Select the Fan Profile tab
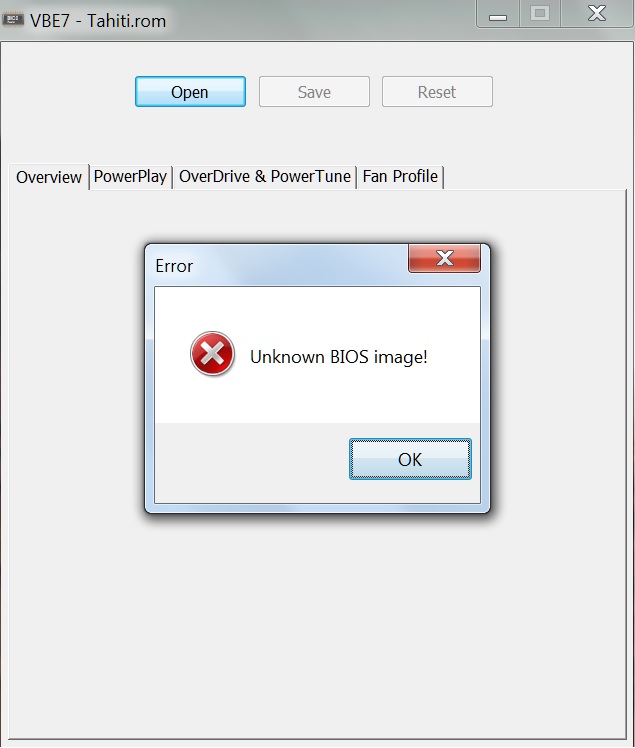Viewport: 635px width, 748px height. 400,177
